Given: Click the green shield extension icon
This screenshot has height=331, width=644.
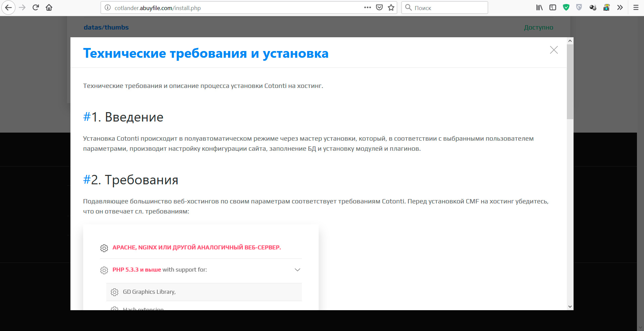Looking at the screenshot, I should click(566, 7).
